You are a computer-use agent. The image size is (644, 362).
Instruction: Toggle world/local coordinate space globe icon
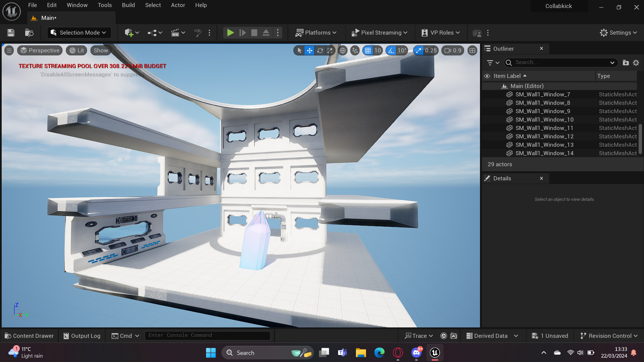click(343, 50)
